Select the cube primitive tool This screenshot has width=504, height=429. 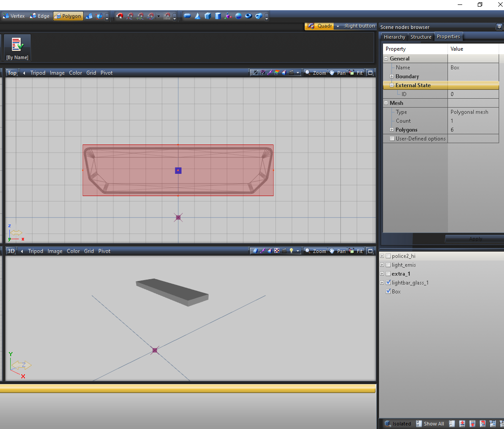pos(208,16)
